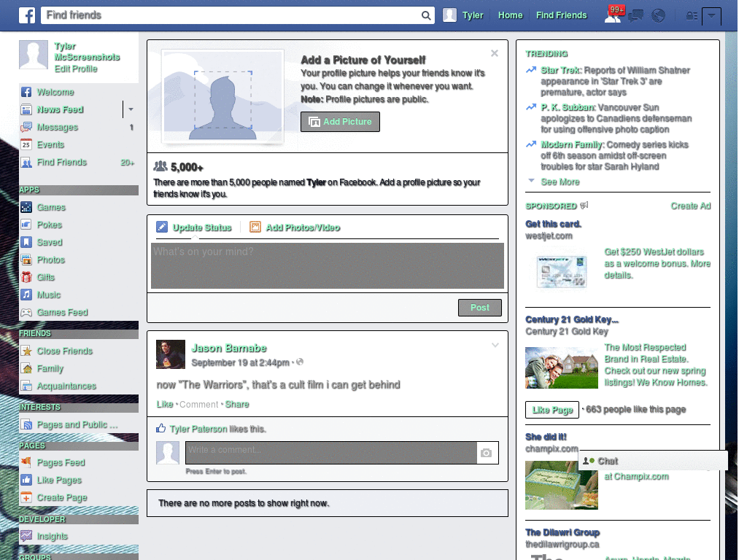Viewport: 747px width, 560px height.
Task: Click the Post button
Action: tap(479, 308)
